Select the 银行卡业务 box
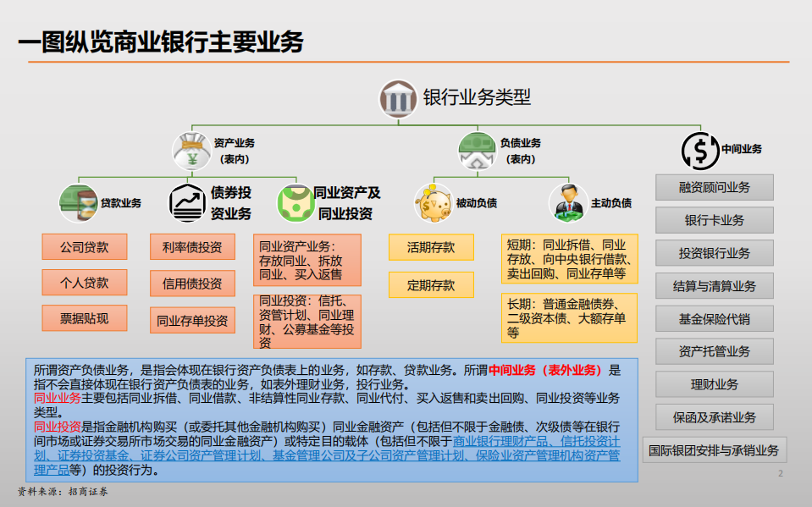Screen dimensions: 812x507 [x=714, y=220]
